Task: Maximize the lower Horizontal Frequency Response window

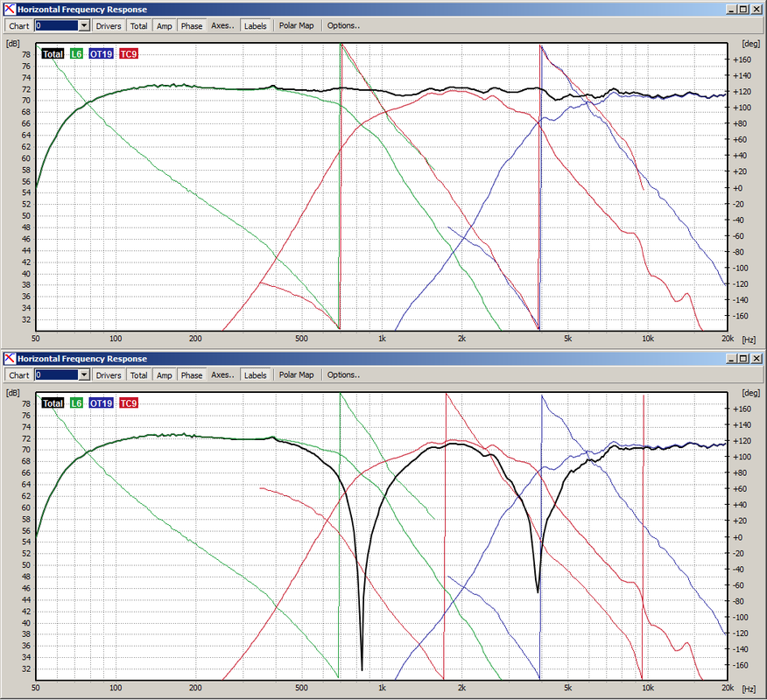Action: (743, 358)
